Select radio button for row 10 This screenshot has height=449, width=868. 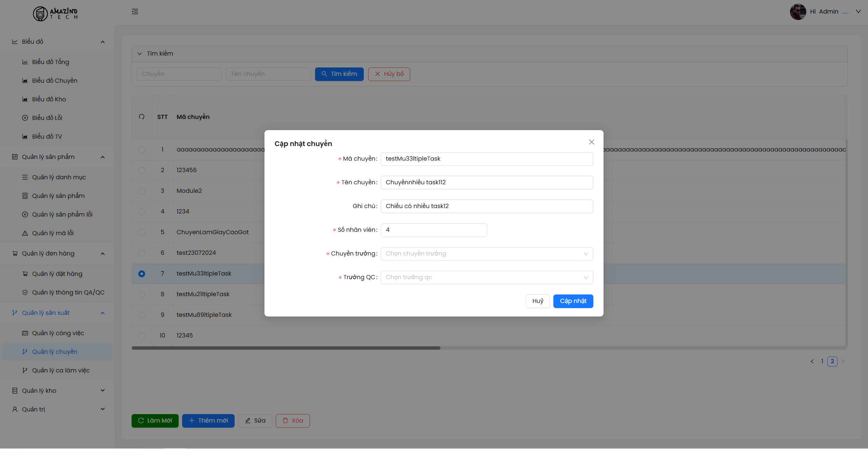(x=142, y=335)
